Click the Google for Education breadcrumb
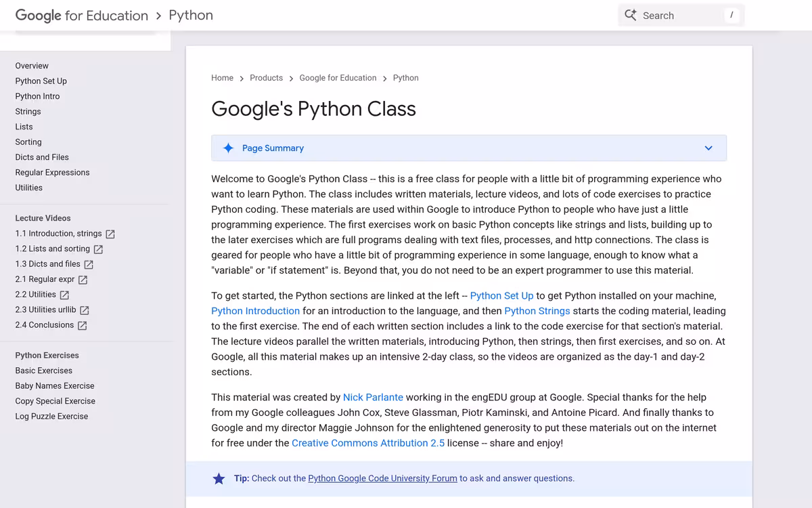 (338, 78)
